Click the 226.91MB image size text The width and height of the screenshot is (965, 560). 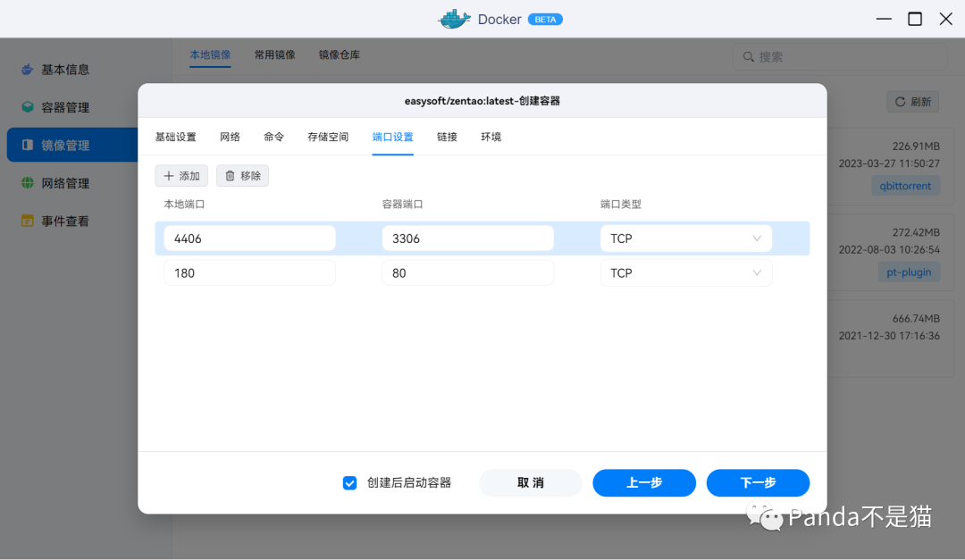pyautogui.click(x=916, y=146)
